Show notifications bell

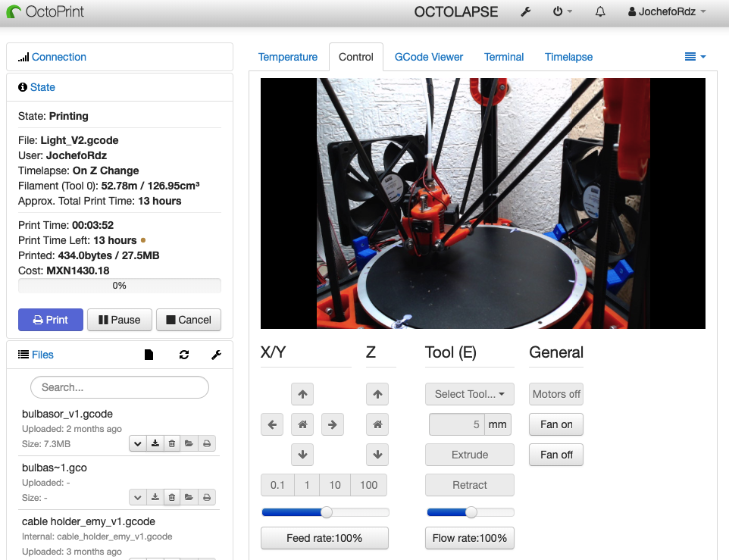coord(600,11)
